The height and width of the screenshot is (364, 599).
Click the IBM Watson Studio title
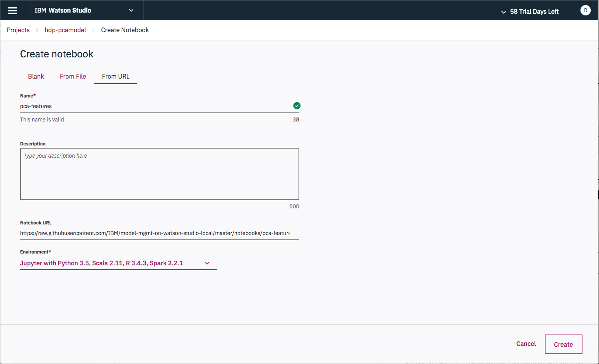point(63,11)
